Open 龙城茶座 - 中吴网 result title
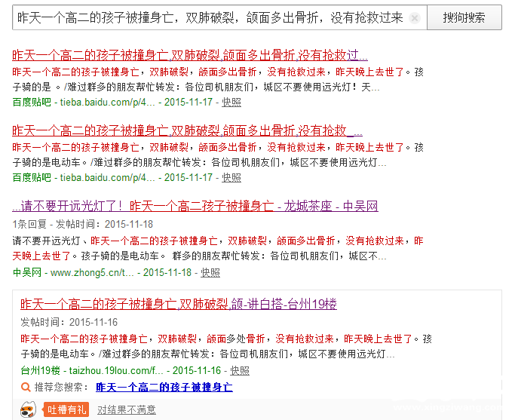Viewport: 515px width, 420px height. (x=195, y=206)
